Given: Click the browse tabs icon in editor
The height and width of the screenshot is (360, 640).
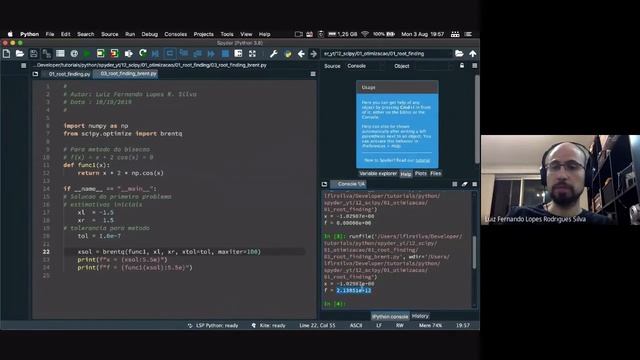Looking at the screenshot, I should tap(36, 74).
